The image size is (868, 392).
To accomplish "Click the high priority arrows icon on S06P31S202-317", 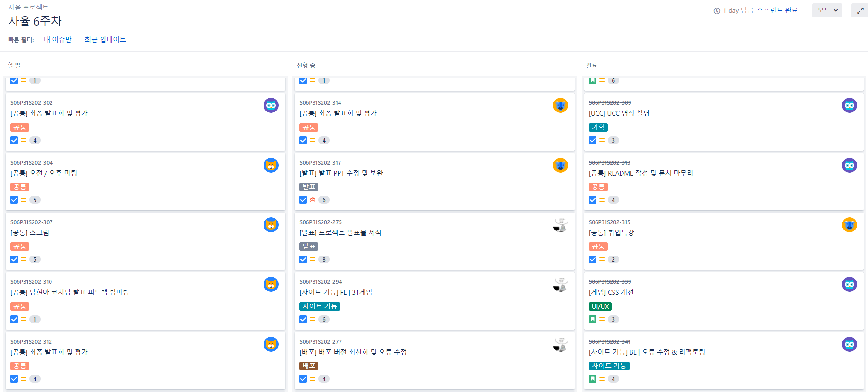I will click(313, 200).
